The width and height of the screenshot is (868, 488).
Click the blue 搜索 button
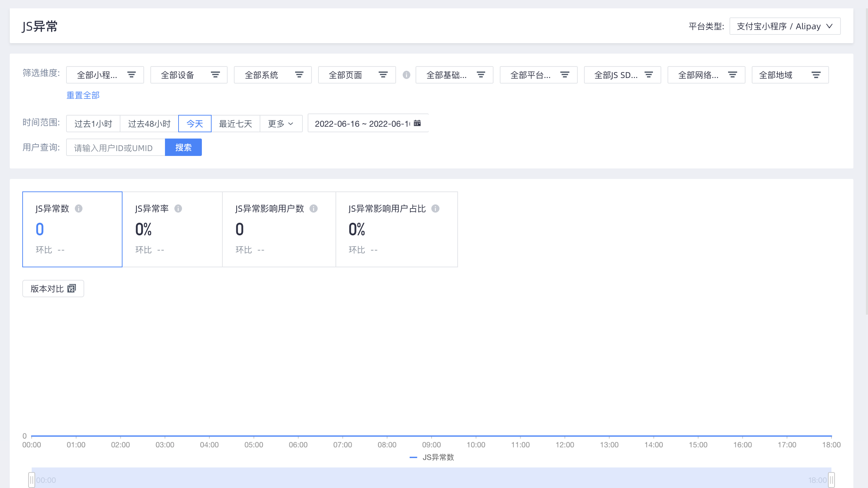183,147
